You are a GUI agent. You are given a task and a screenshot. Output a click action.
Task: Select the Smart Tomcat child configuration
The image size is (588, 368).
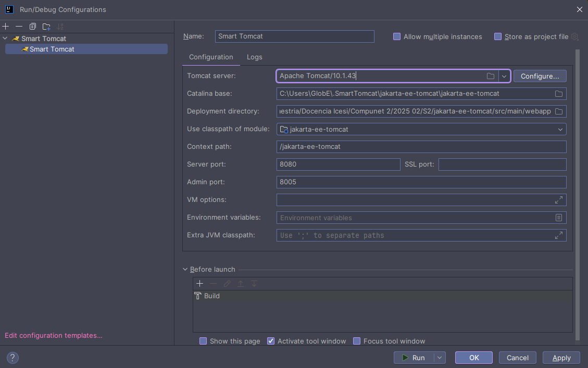point(52,49)
